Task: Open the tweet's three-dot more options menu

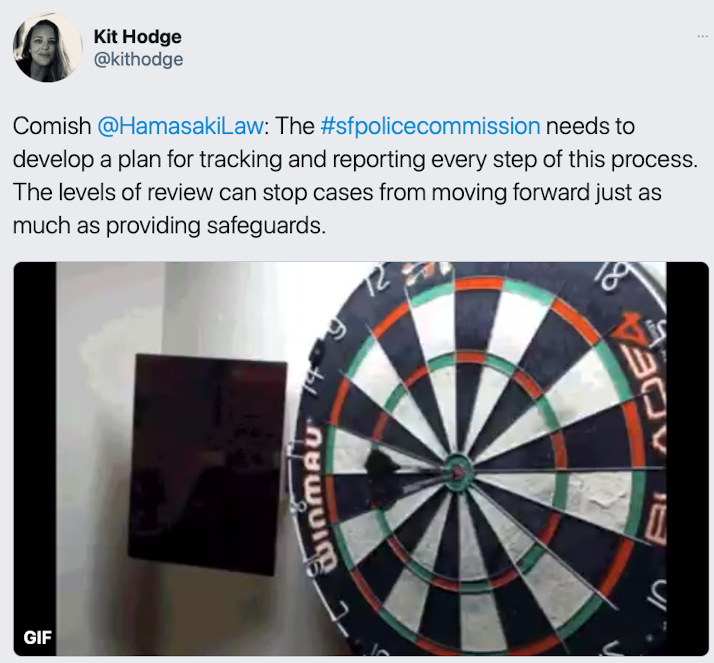Action: point(703,36)
